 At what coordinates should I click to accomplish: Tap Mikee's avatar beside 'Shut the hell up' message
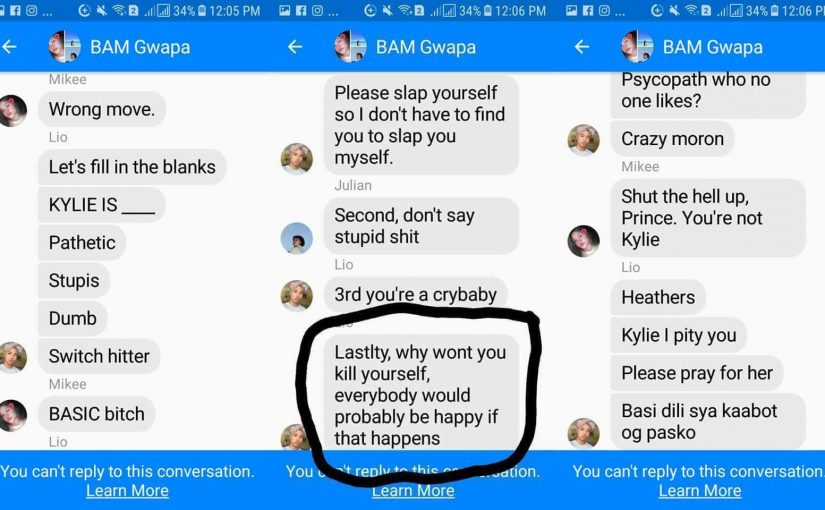point(583,241)
